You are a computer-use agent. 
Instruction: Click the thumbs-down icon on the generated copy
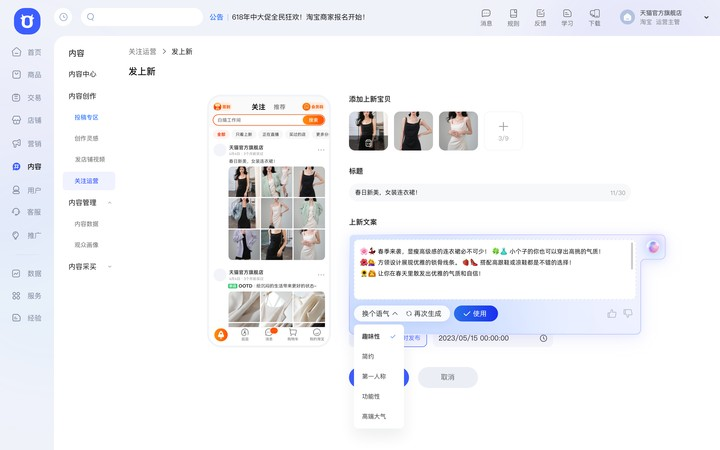click(x=628, y=313)
